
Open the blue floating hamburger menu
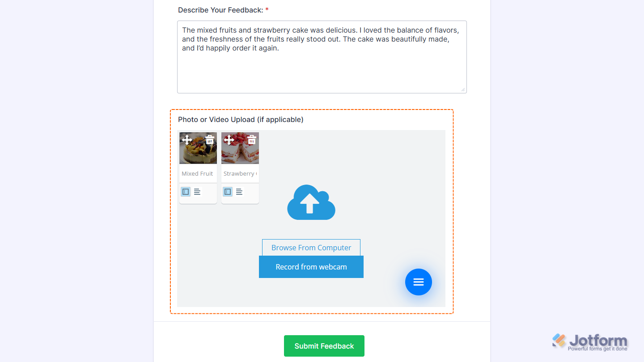pos(419,282)
